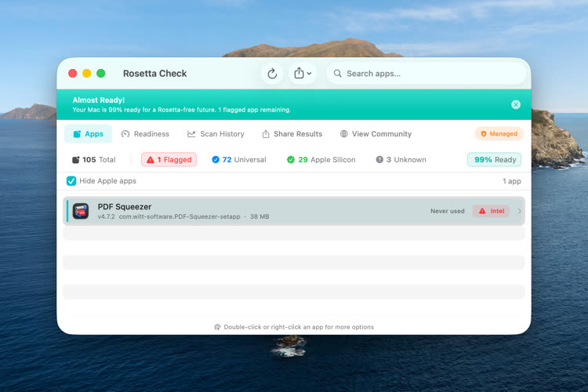Click the green zoom window button

[101, 73]
